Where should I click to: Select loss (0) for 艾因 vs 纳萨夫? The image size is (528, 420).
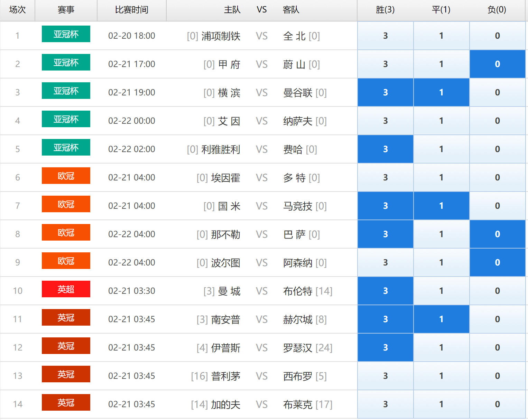tap(497, 121)
